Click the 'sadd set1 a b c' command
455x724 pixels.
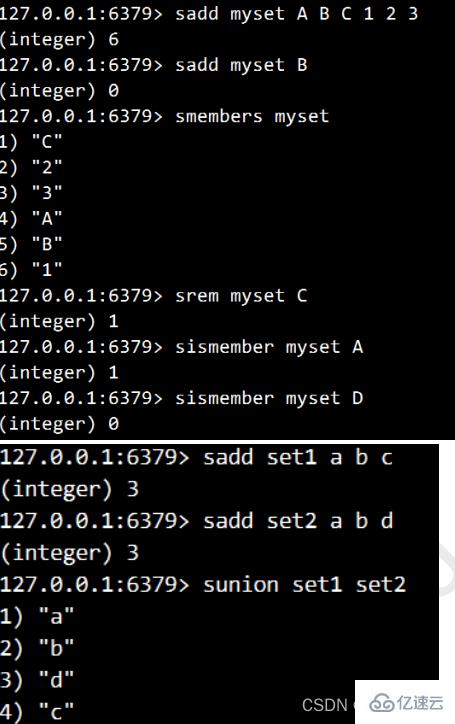(x=298, y=457)
